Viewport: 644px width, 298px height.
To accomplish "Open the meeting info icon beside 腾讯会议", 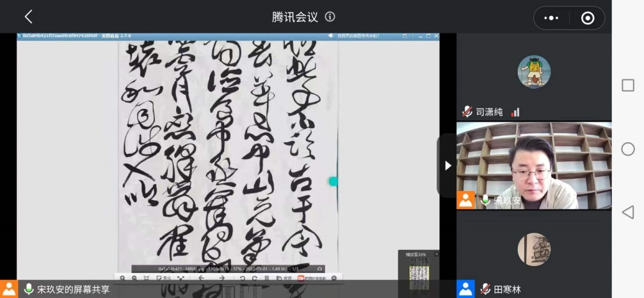I will coord(330,17).
